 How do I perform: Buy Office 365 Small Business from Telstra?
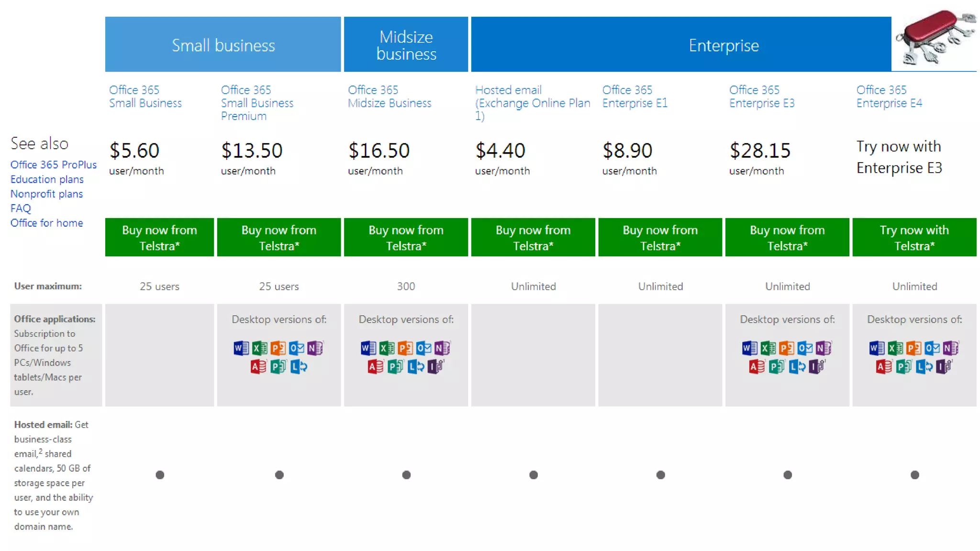coord(159,237)
